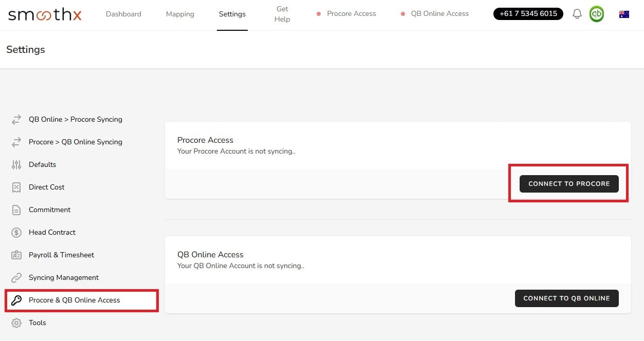Open notifications via the bell icon
The height and width of the screenshot is (341, 644).
point(577,14)
